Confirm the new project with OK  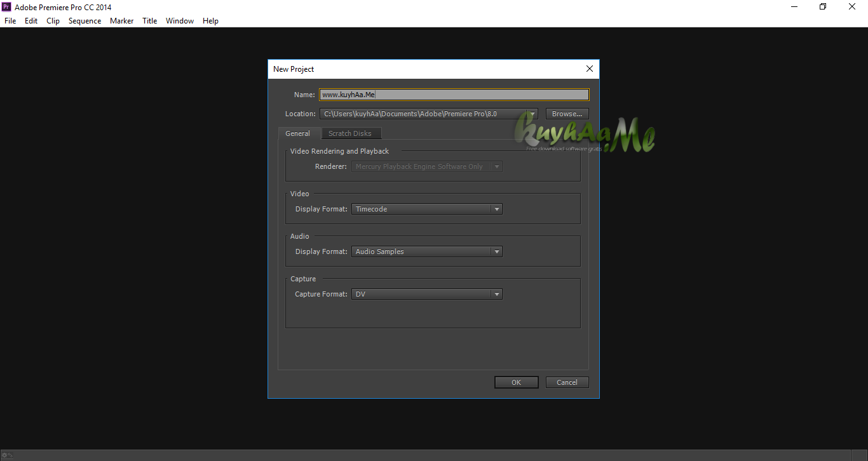click(x=516, y=382)
